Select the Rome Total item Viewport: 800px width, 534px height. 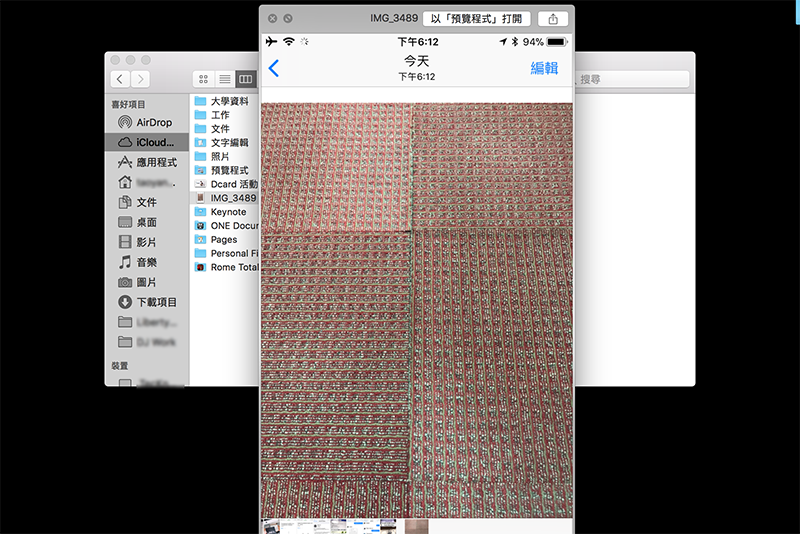pos(225,267)
